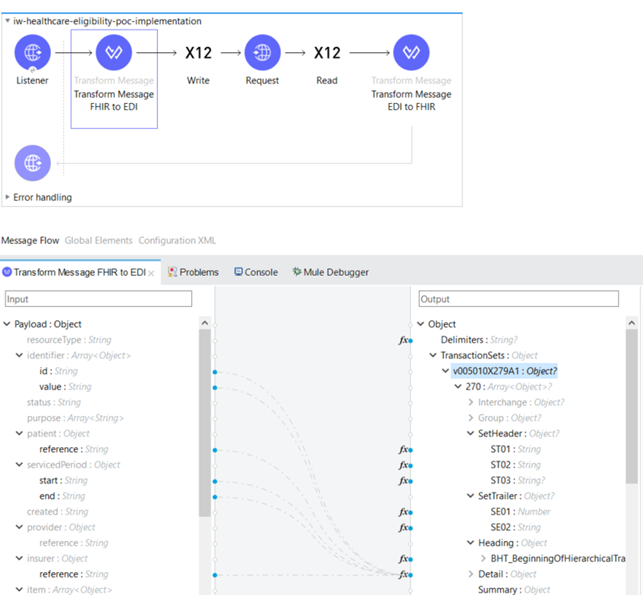The image size is (643, 595).
Task: Select patient reference : String field
Action: pyautogui.click(x=74, y=449)
